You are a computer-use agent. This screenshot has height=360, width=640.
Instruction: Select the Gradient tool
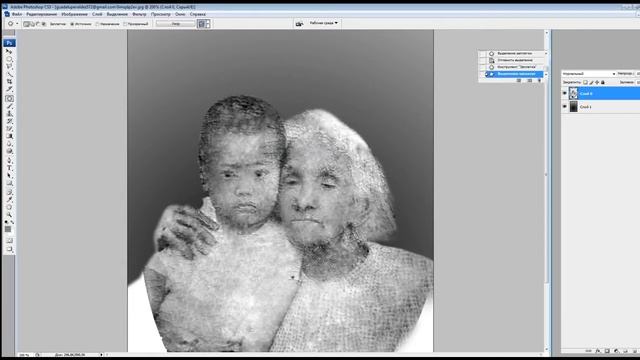coord(9,136)
